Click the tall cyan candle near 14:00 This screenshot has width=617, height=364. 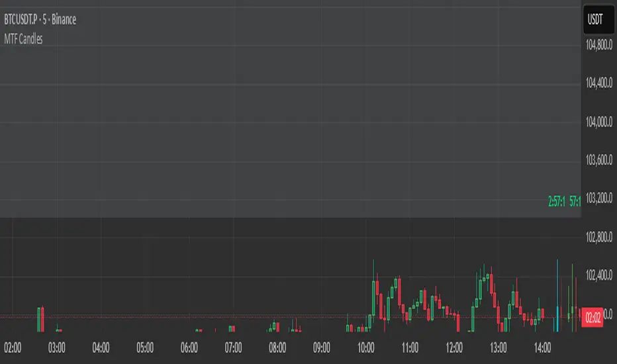point(557,296)
